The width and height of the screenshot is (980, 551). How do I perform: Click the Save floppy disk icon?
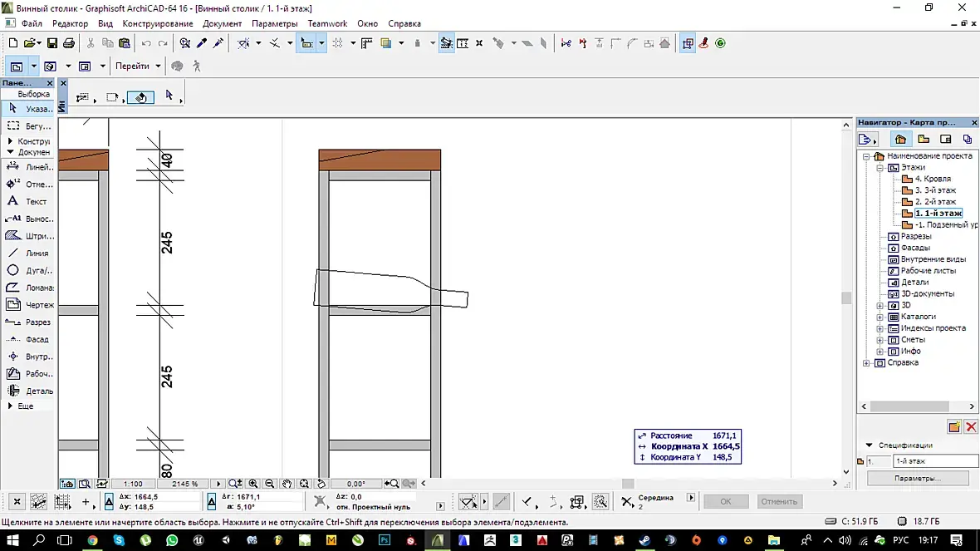52,43
